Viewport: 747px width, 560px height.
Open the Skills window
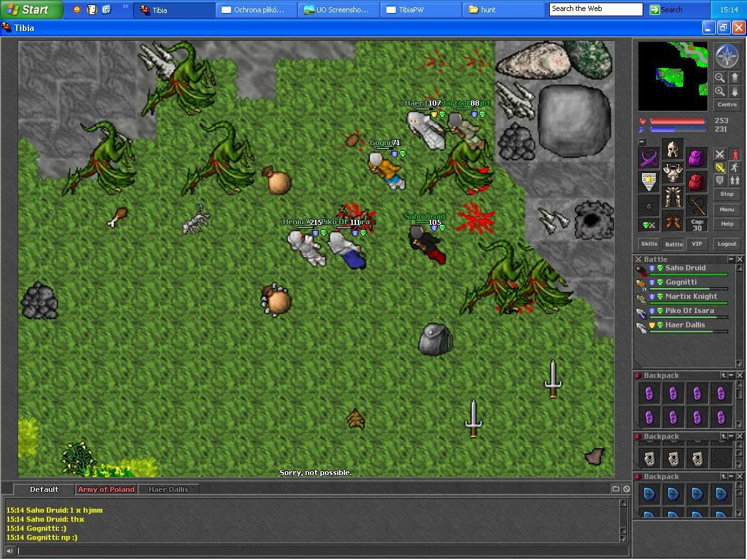tap(649, 244)
